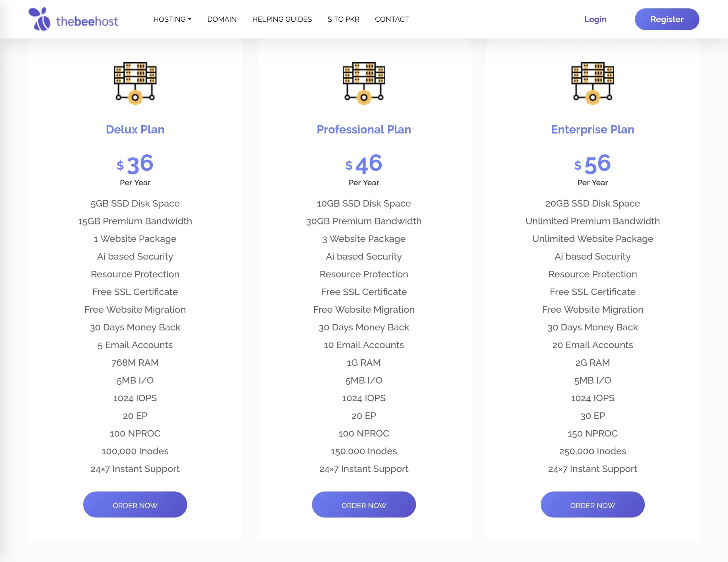The image size is (728, 562).
Task: Order the Enterprise Plan now
Action: [592, 505]
